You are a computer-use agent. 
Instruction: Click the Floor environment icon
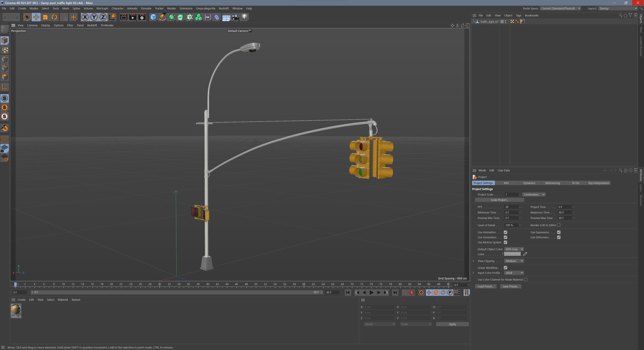point(226,17)
